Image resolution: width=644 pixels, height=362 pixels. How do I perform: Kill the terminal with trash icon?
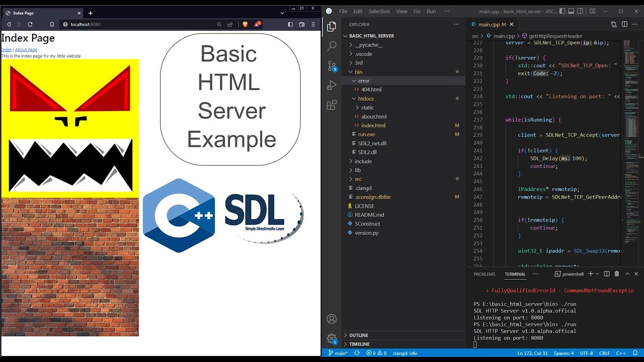[x=617, y=274]
